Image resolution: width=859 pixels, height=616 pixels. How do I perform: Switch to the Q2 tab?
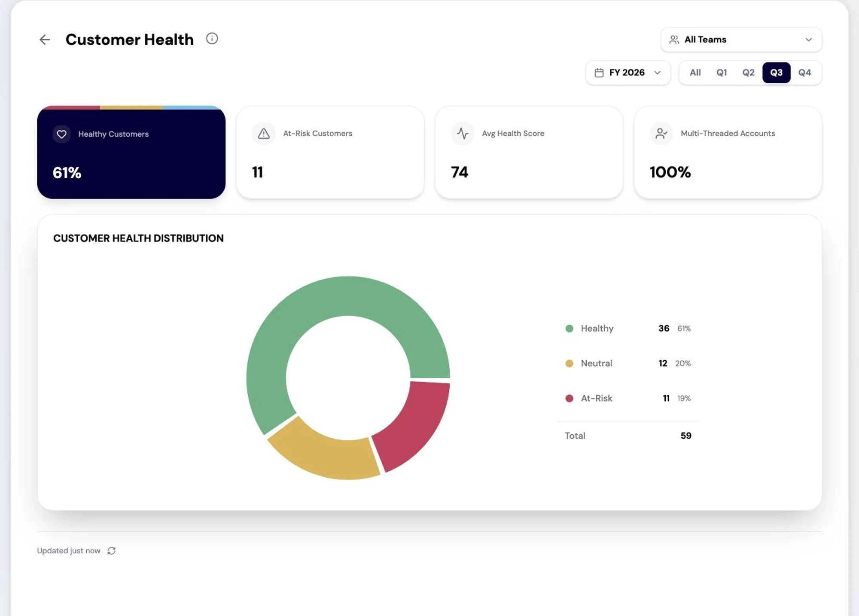pyautogui.click(x=748, y=73)
